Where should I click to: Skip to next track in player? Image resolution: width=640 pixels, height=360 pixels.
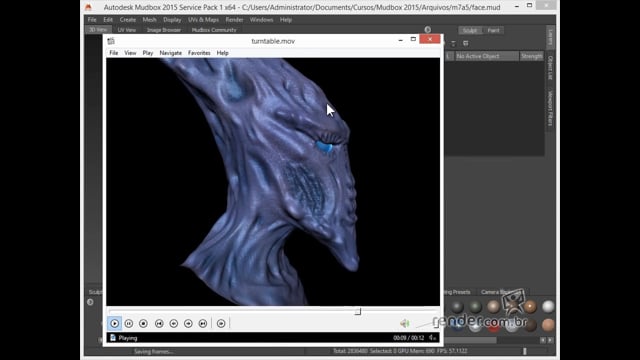click(203, 323)
